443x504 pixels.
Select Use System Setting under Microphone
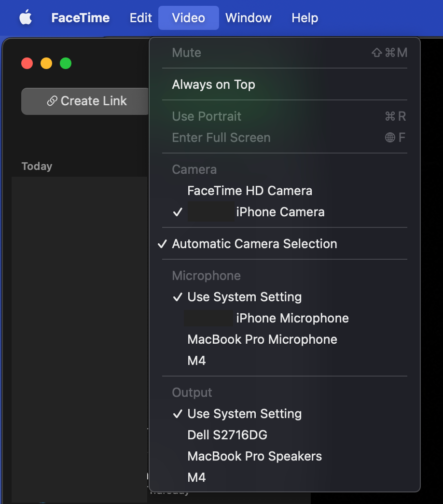click(285, 297)
